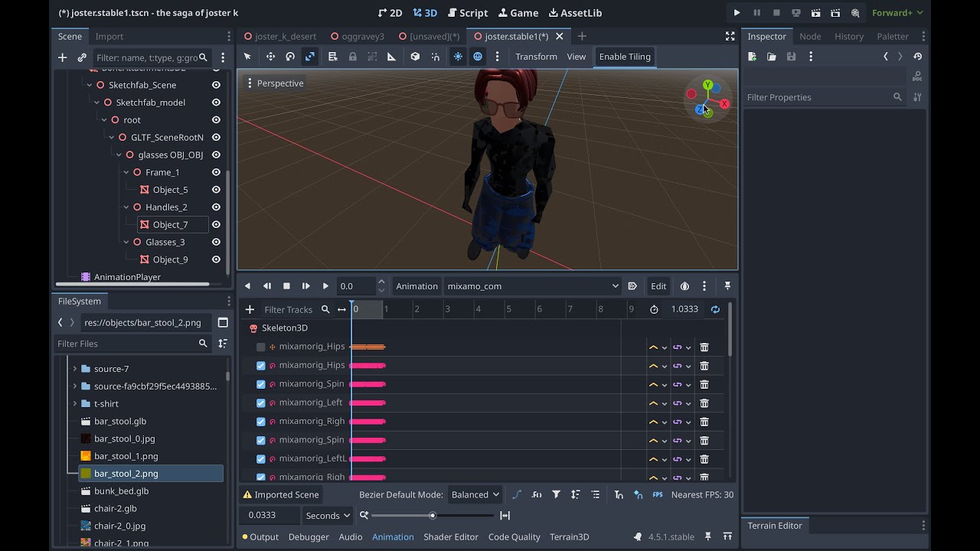Toggle the animation loop icon
The width and height of the screenshot is (980, 551).
click(715, 310)
